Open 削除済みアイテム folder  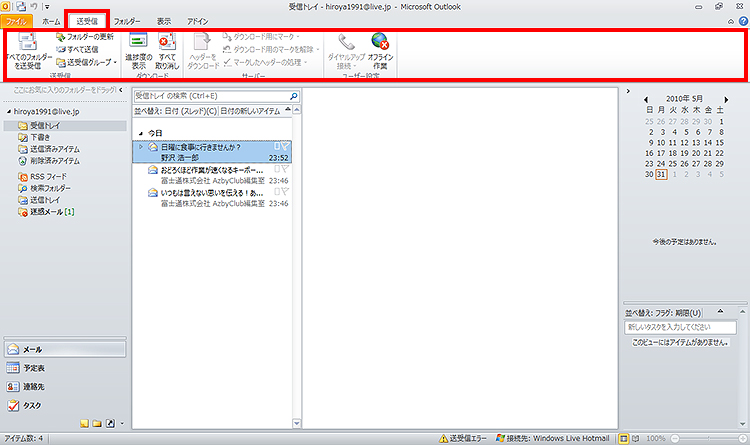point(49,161)
